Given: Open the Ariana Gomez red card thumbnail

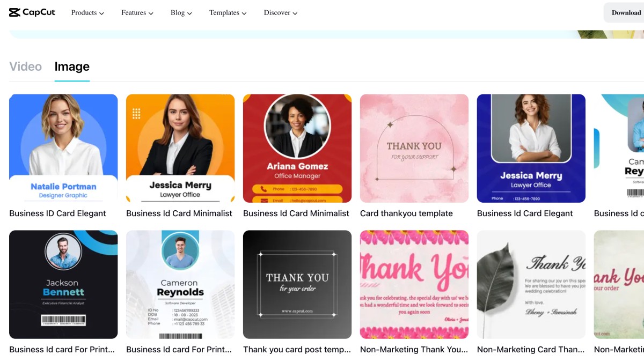Looking at the screenshot, I should [x=297, y=149].
